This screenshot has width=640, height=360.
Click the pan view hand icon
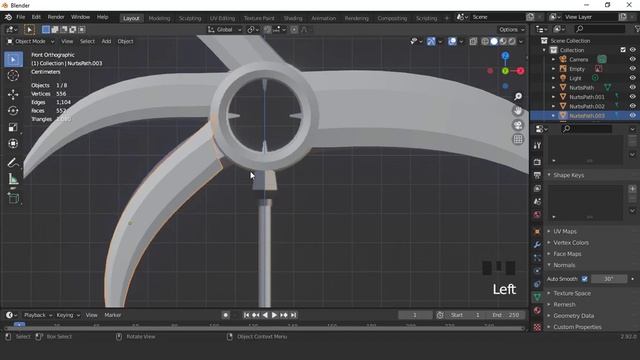coord(518,111)
